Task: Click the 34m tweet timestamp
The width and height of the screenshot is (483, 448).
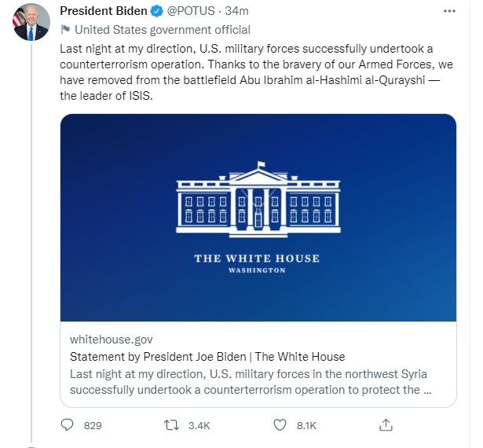Action: [x=237, y=13]
